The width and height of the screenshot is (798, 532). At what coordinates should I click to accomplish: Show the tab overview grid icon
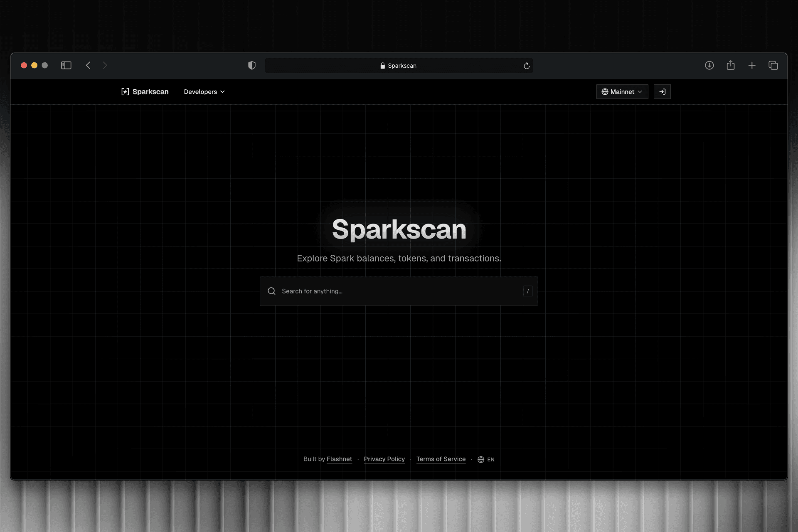773,65
